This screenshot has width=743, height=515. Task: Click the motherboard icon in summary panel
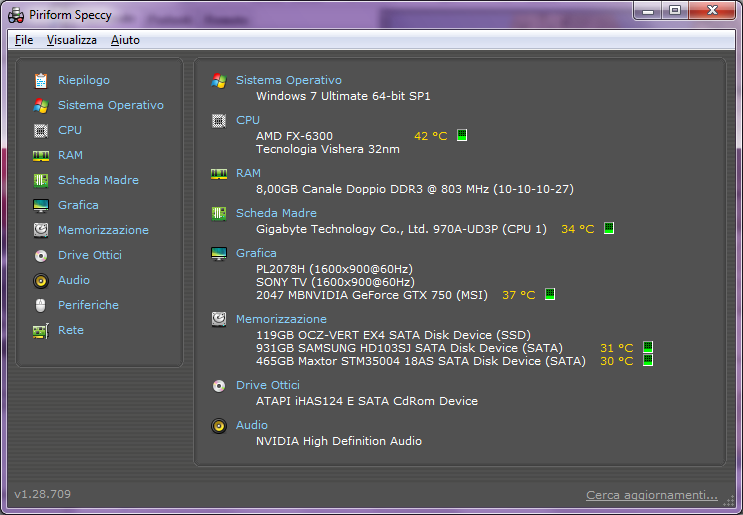219,214
